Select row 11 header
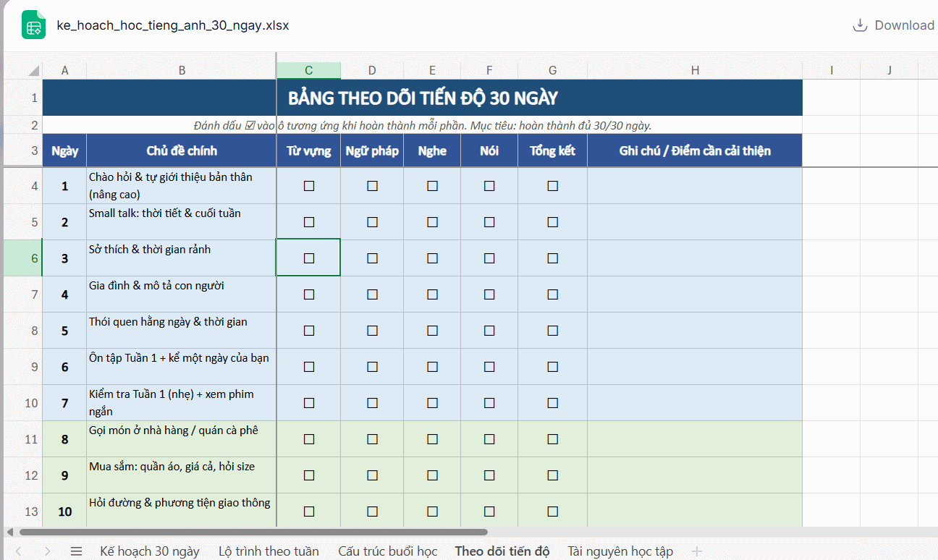Screen dimensions: 938x560 [x=22, y=439]
